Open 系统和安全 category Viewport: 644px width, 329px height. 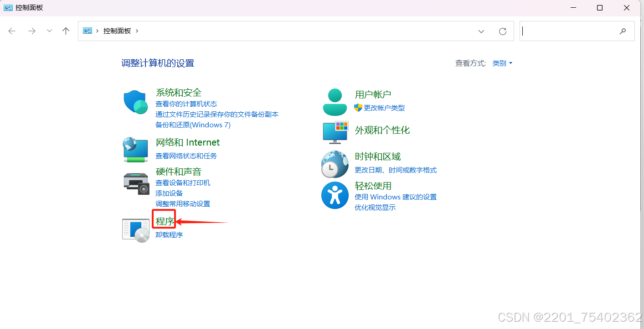(179, 93)
